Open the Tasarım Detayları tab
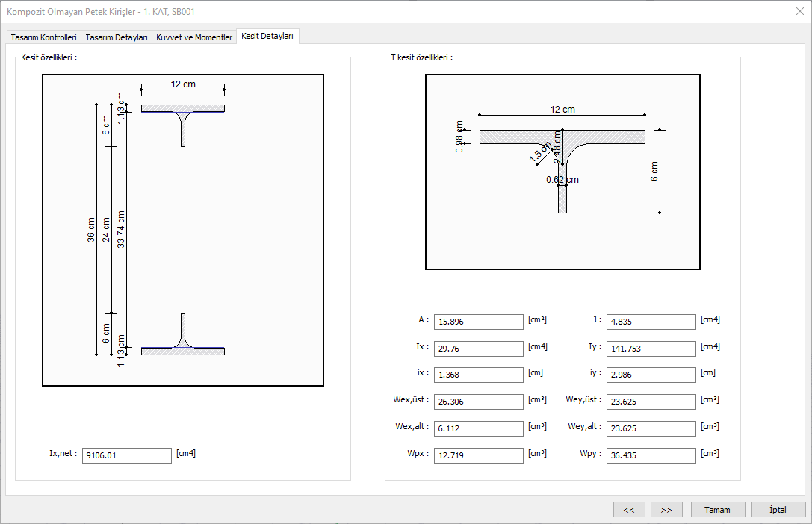The width and height of the screenshot is (812, 524). pos(116,37)
